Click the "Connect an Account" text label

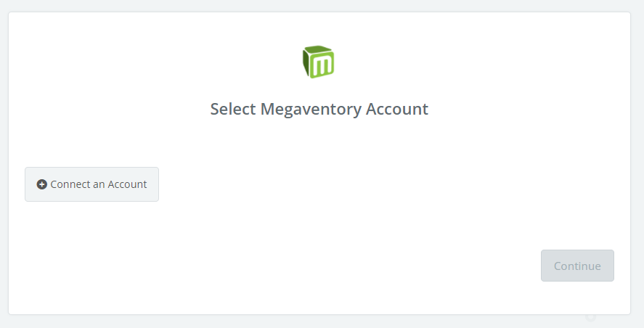(99, 184)
